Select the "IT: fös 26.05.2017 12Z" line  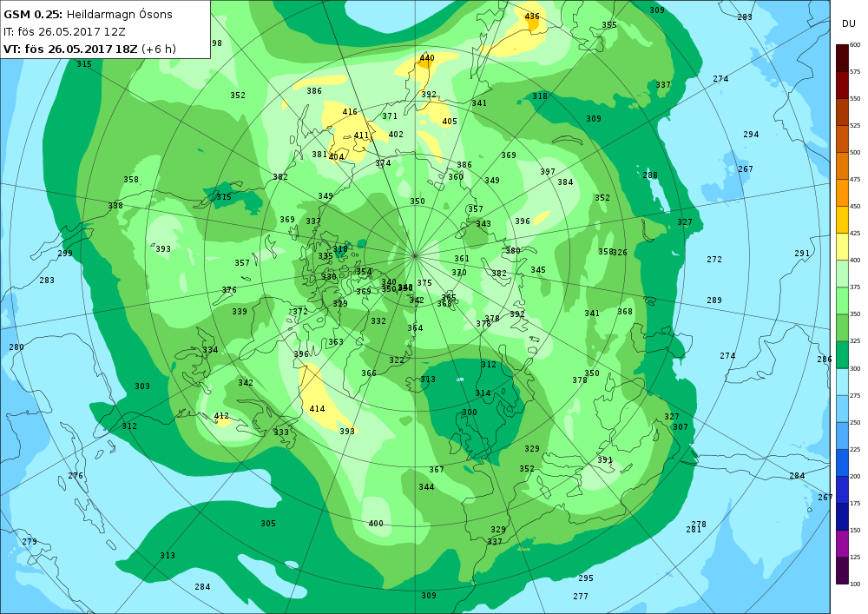64,31
